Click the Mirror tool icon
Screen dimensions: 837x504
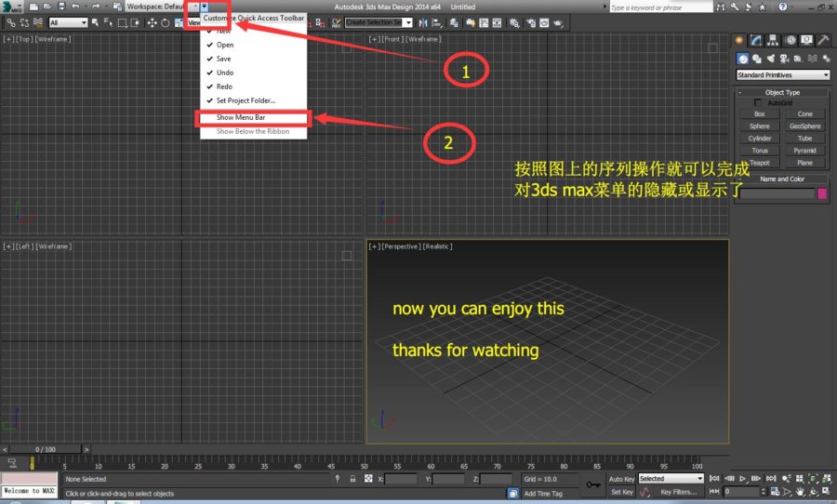423,22
